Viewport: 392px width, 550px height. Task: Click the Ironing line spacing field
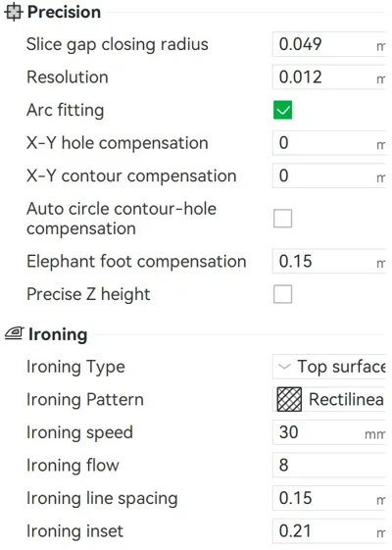coord(329,498)
